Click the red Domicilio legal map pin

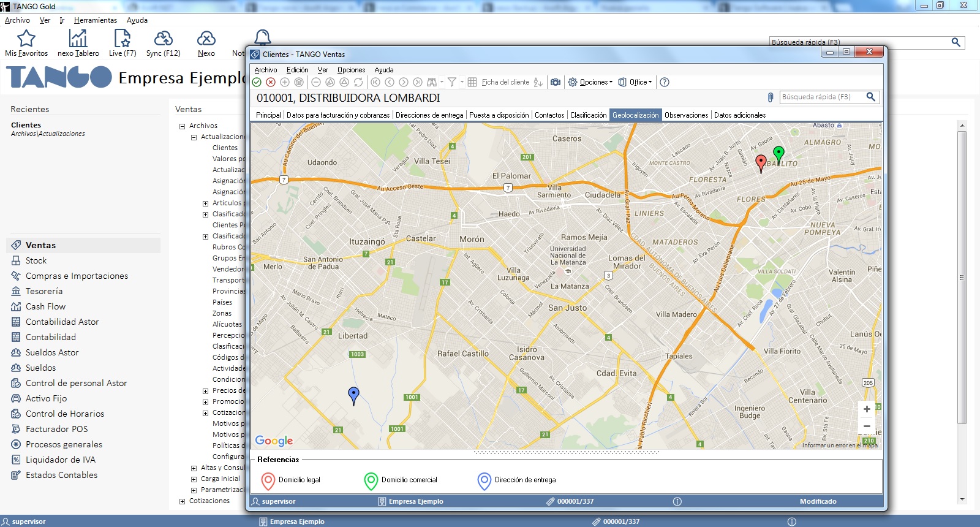pos(761,164)
